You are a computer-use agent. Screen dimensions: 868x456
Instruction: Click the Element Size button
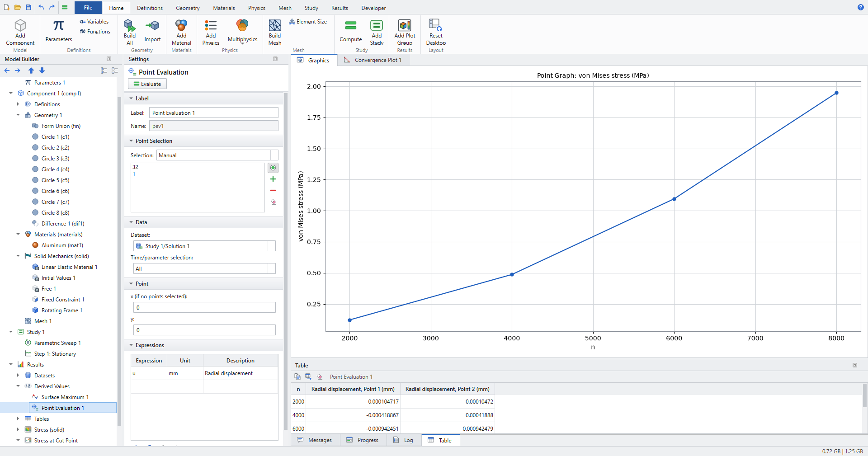[x=308, y=22]
